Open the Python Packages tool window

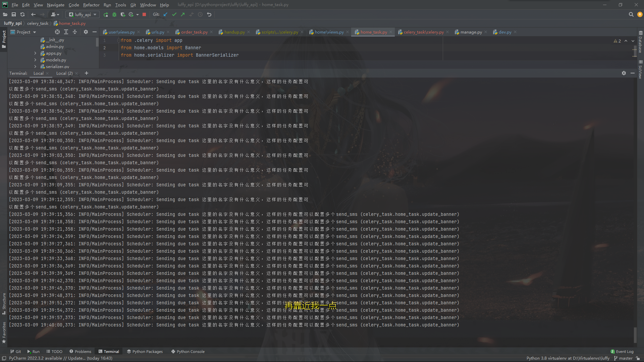click(145, 352)
